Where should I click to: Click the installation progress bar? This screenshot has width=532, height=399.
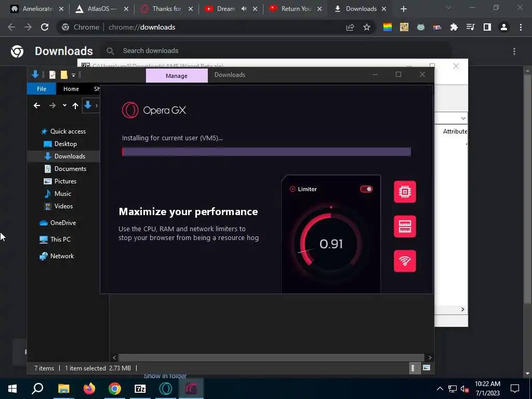pos(267,152)
